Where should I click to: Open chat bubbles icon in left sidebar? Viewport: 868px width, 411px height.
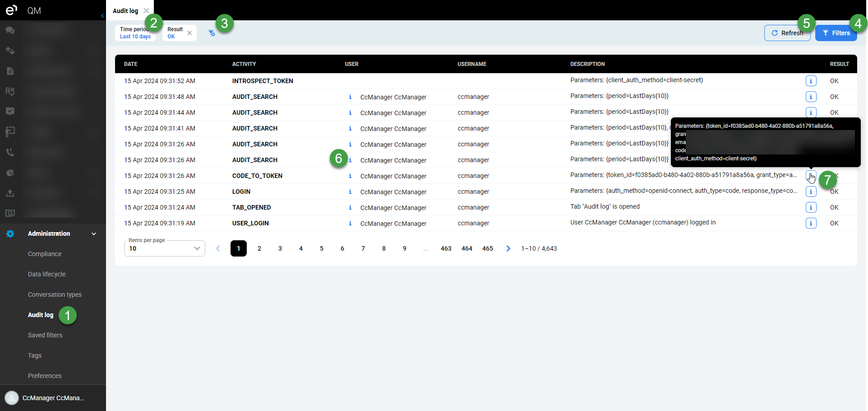click(10, 31)
